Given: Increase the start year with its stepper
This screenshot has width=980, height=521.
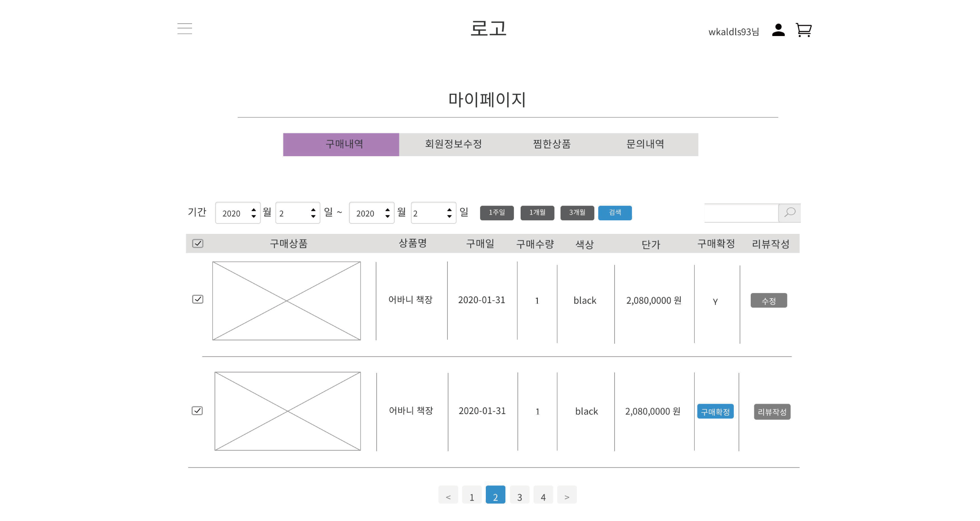Looking at the screenshot, I should click(x=253, y=210).
